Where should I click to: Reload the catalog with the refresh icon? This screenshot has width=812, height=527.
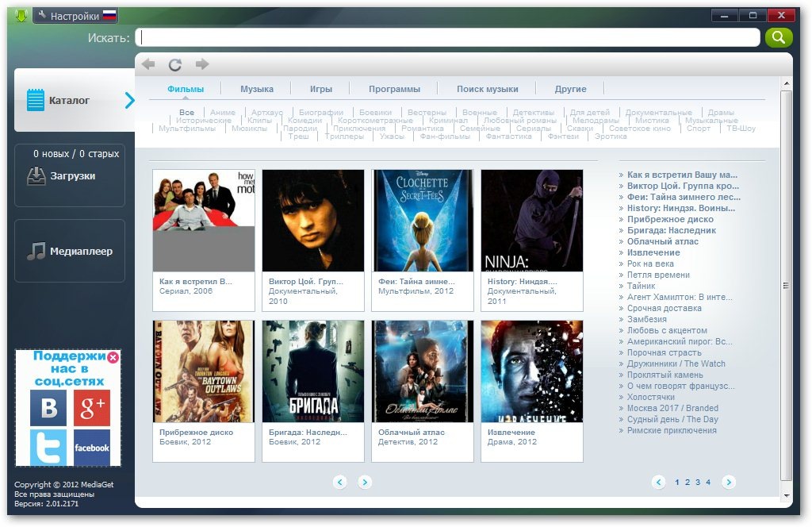tap(175, 64)
